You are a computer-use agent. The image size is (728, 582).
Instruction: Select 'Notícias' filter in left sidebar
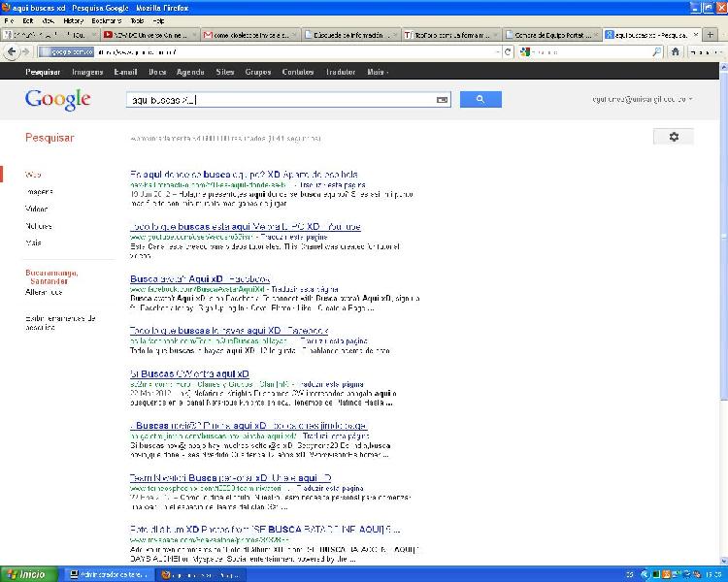click(x=39, y=226)
